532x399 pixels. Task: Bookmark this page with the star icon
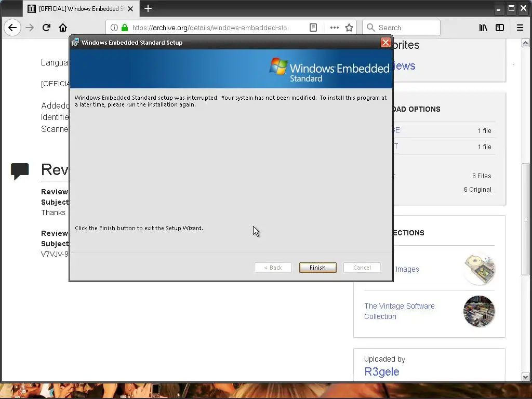coord(349,28)
